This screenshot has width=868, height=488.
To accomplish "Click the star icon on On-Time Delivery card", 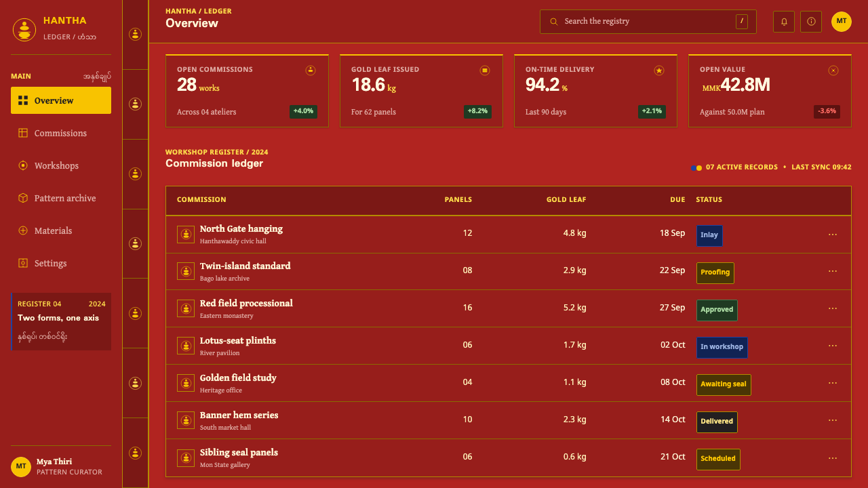I will click(x=659, y=70).
